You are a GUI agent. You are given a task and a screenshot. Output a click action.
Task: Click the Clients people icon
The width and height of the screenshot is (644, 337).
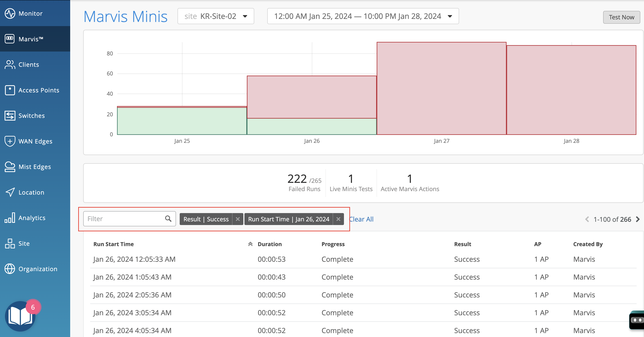pyautogui.click(x=10, y=64)
